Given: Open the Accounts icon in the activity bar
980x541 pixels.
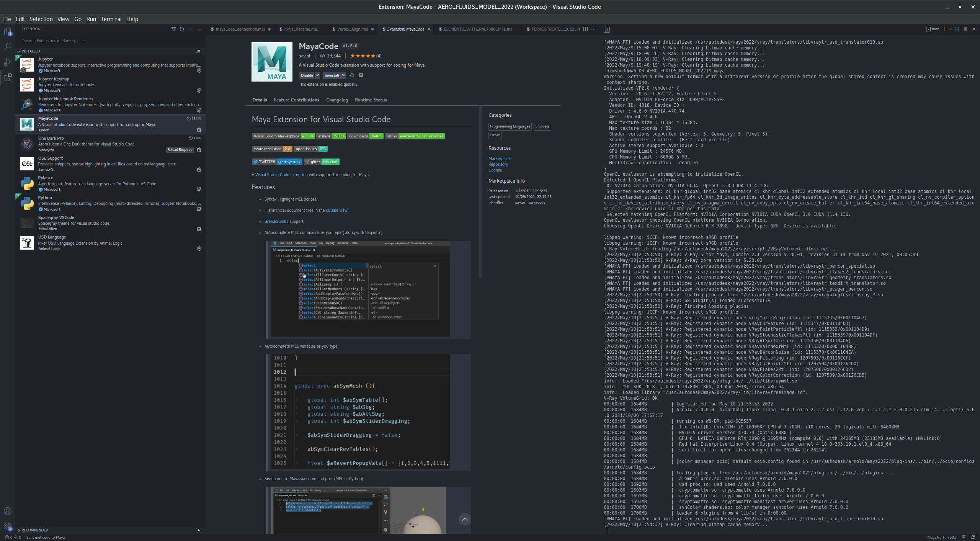Looking at the screenshot, I should click(x=8, y=511).
